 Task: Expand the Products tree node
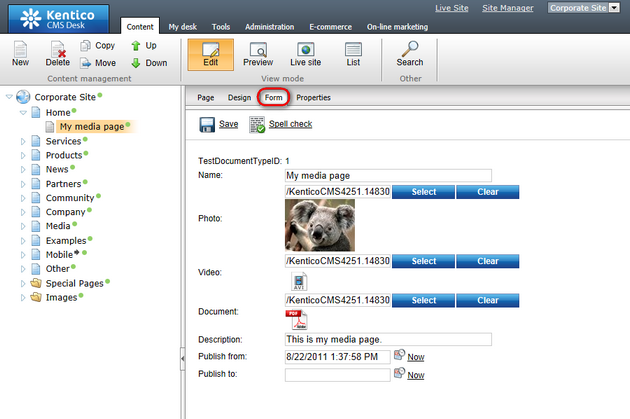pyautogui.click(x=23, y=155)
